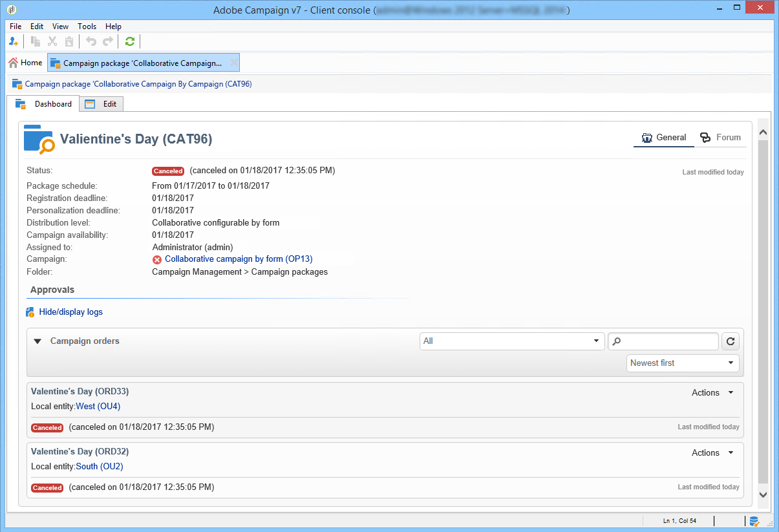Viewport: 779px width, 532px height.
Task: Click the green Refresh toolbar icon
Action: (x=130, y=41)
